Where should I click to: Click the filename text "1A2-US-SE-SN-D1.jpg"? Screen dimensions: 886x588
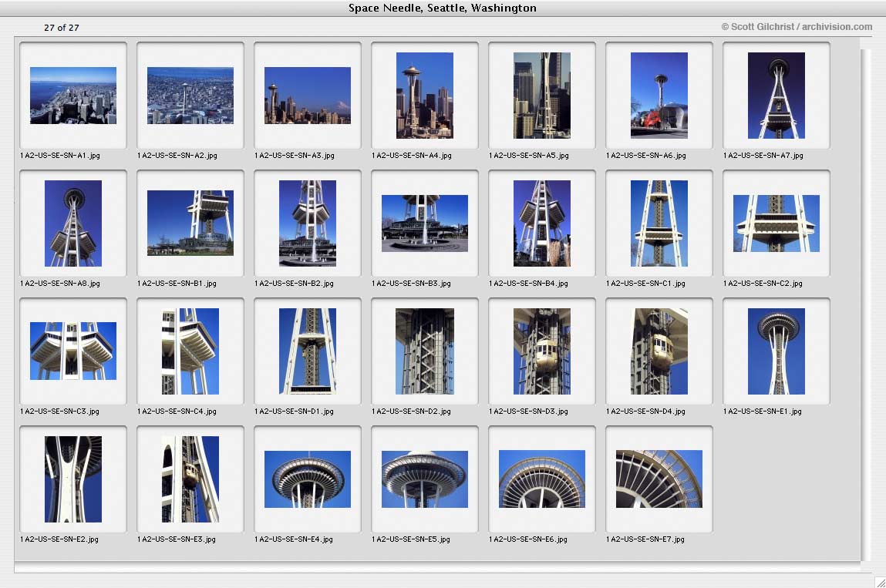pyautogui.click(x=294, y=412)
